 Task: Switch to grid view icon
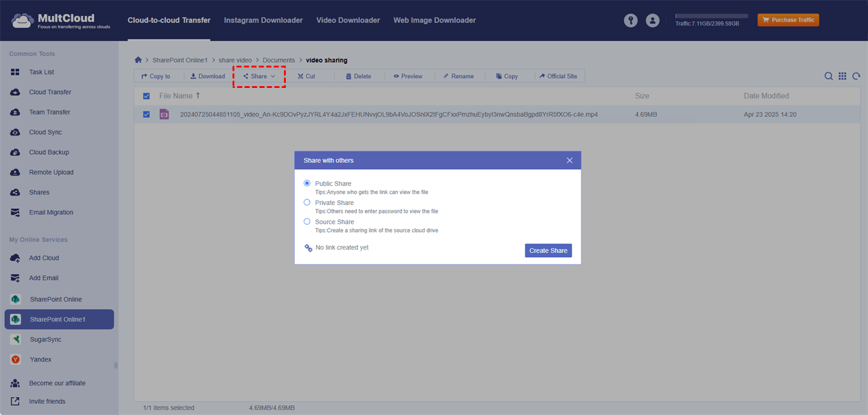tap(842, 76)
